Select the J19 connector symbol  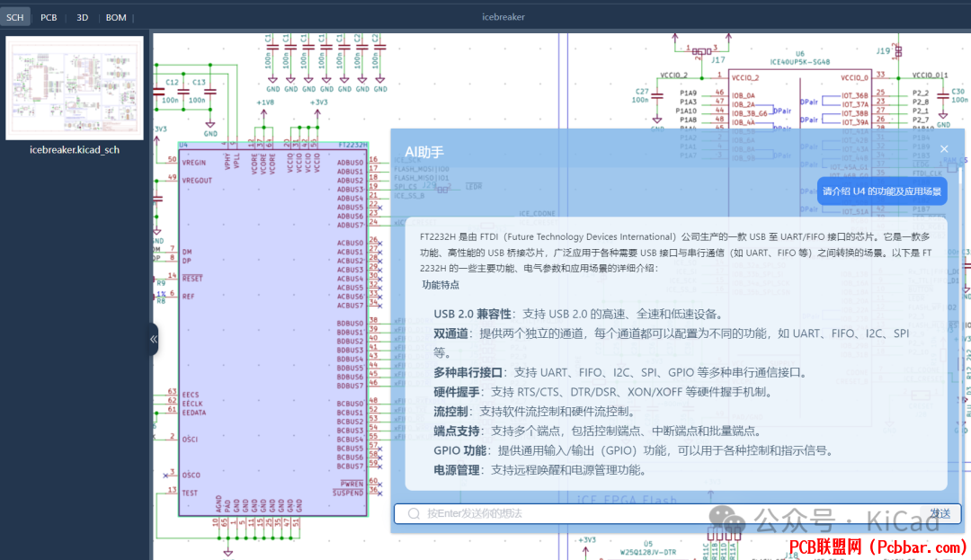pos(897,50)
